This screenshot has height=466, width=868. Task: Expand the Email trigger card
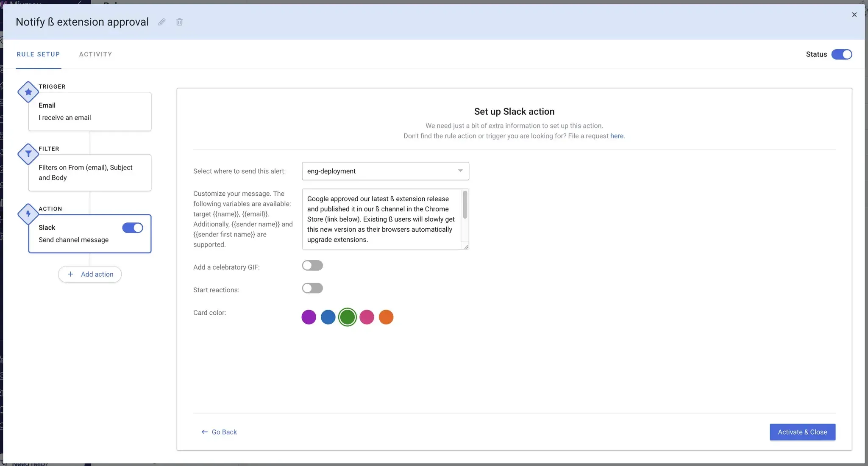click(90, 111)
